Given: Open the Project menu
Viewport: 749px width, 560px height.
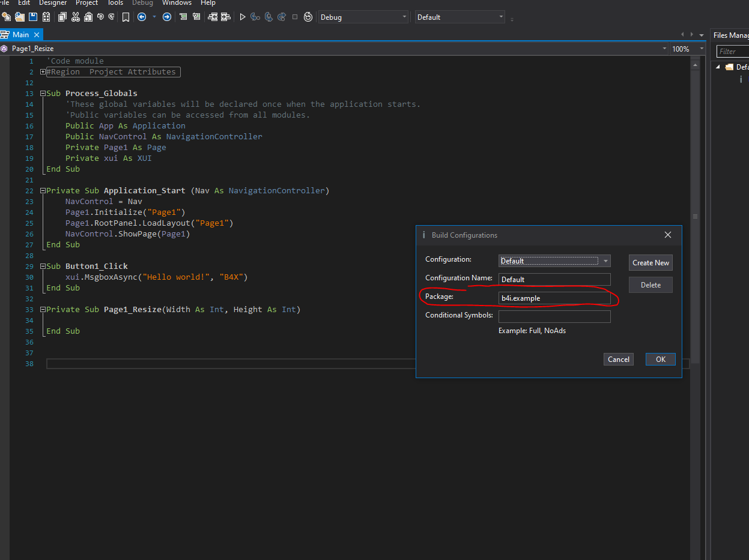Looking at the screenshot, I should (86, 3).
